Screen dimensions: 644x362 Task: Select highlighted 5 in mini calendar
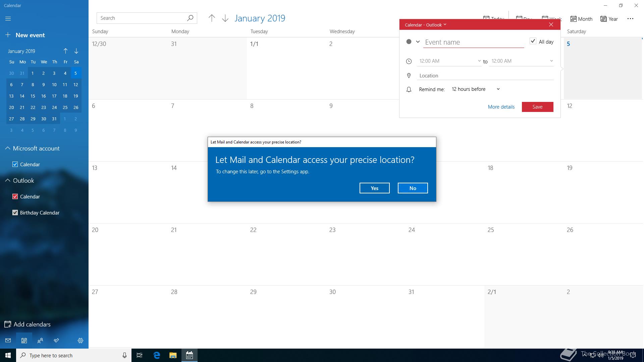[x=76, y=73]
